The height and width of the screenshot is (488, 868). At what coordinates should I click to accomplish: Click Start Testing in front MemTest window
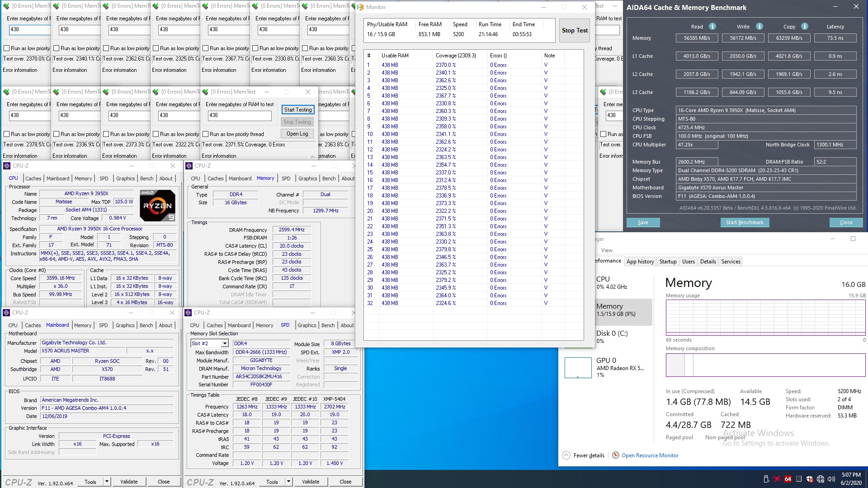pyautogui.click(x=298, y=110)
